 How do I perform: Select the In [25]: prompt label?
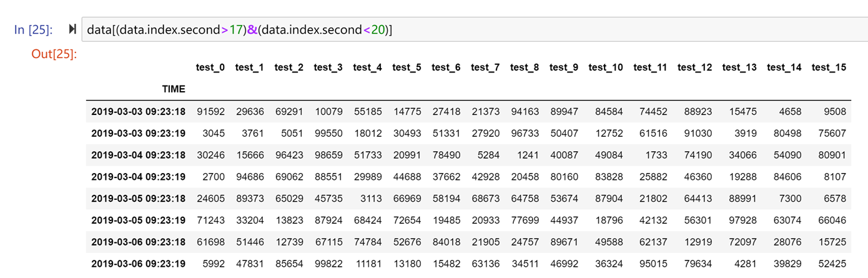click(x=34, y=30)
